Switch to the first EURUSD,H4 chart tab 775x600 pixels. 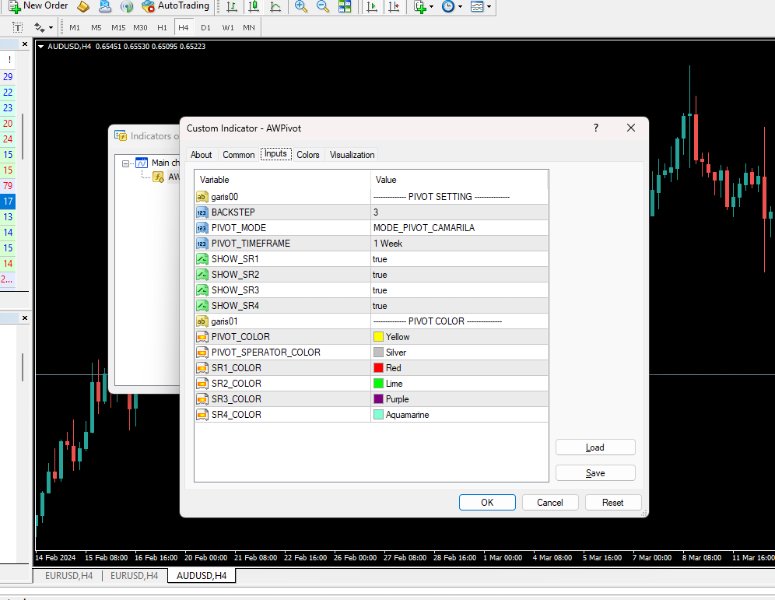click(x=69, y=575)
